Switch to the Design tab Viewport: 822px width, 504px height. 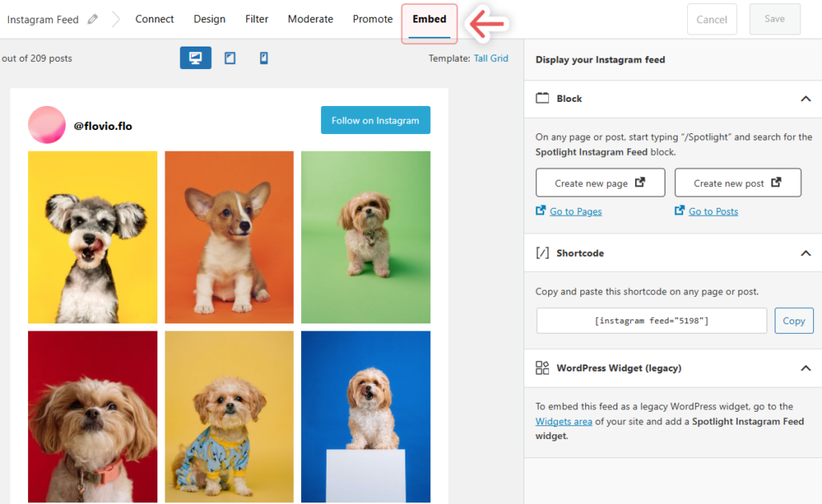click(x=210, y=18)
